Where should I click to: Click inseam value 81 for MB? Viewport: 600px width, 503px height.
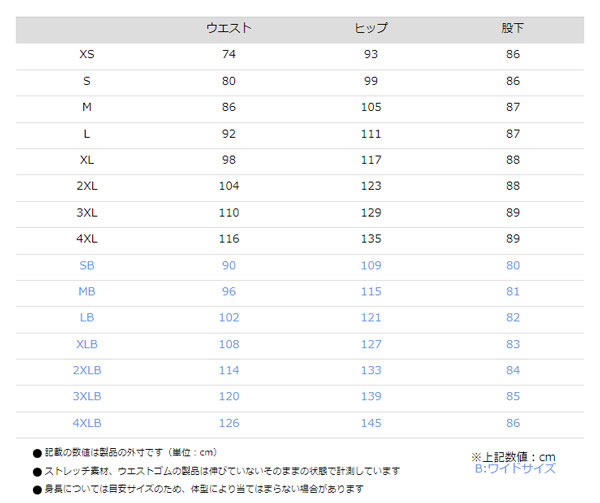(x=513, y=291)
